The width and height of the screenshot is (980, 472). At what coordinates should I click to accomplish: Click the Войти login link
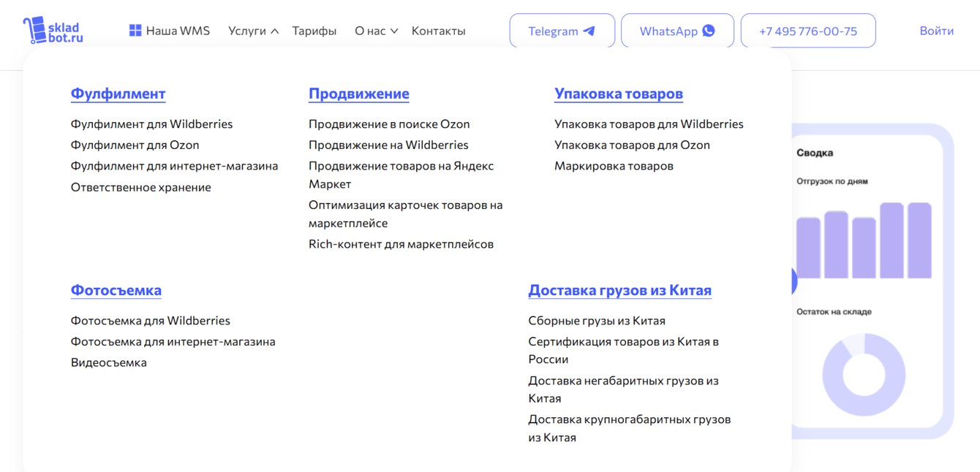(937, 31)
